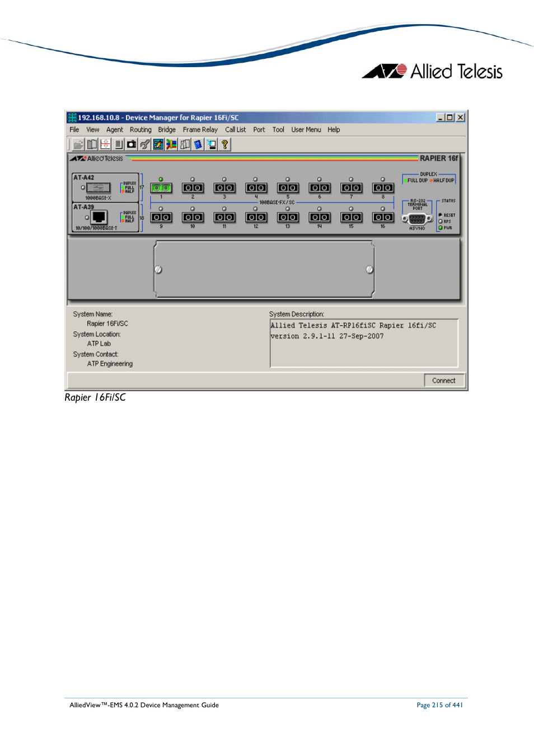Screen dimensions: 534x756
Task: Click the folded map pages toolbar icon
Action: click(185, 144)
